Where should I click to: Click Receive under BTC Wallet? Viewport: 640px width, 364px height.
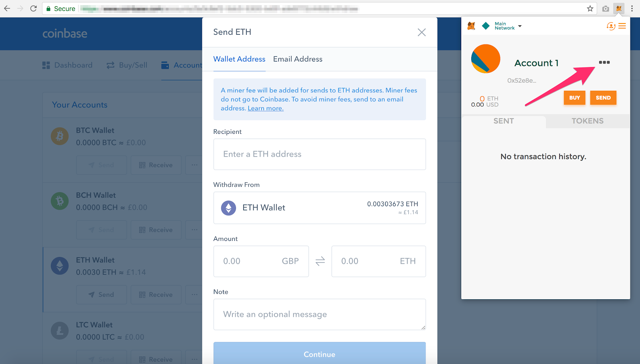click(x=156, y=165)
